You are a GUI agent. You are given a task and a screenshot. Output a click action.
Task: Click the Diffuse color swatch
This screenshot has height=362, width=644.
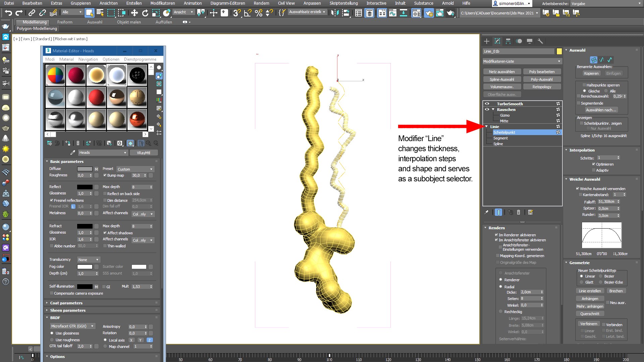[x=85, y=169]
